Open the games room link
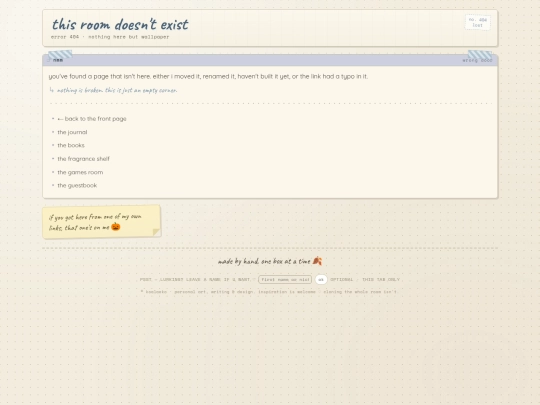540x405 pixels. tap(80, 172)
